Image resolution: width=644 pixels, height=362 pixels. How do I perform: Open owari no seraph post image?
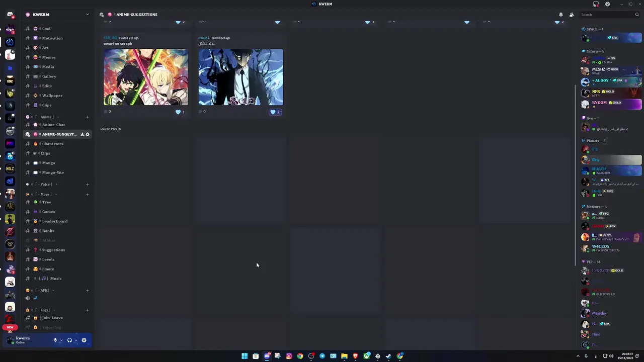point(146,77)
